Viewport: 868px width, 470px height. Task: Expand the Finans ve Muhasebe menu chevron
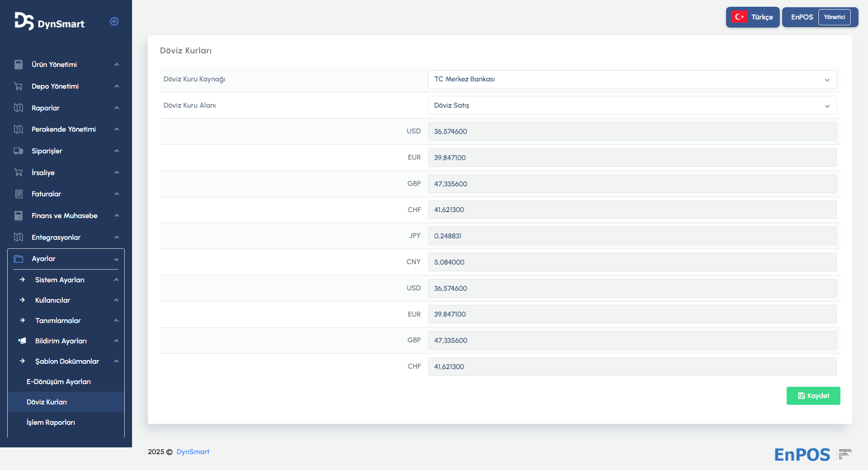coord(117,216)
